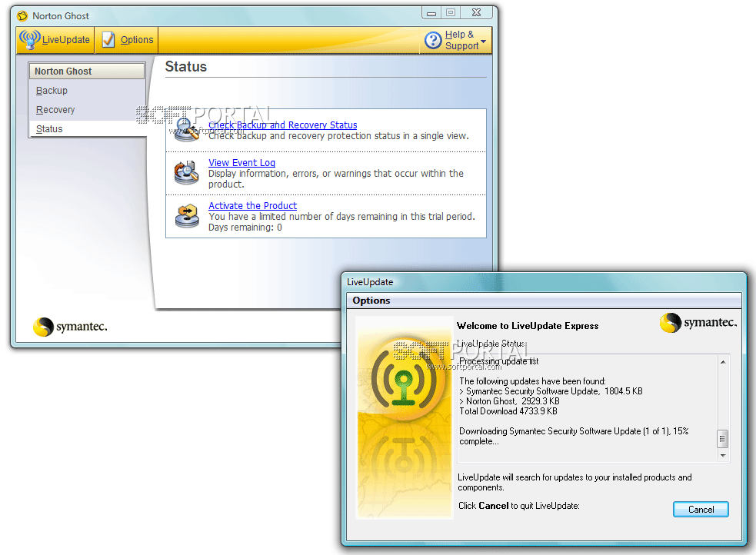Click the scrollbar thumb in LiveUpdate status box

[722, 438]
